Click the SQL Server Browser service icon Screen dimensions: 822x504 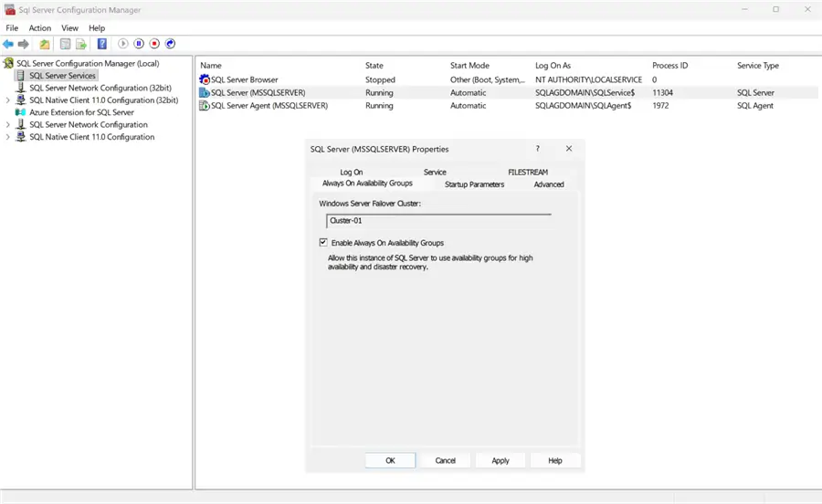[x=205, y=79]
